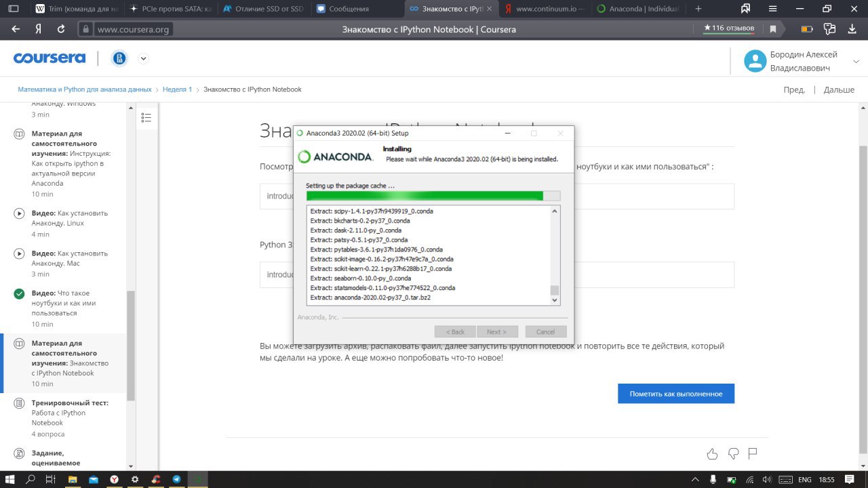Open 'Что такое ноутбуки' video lesson
The image size is (868, 488).
pos(62,308)
